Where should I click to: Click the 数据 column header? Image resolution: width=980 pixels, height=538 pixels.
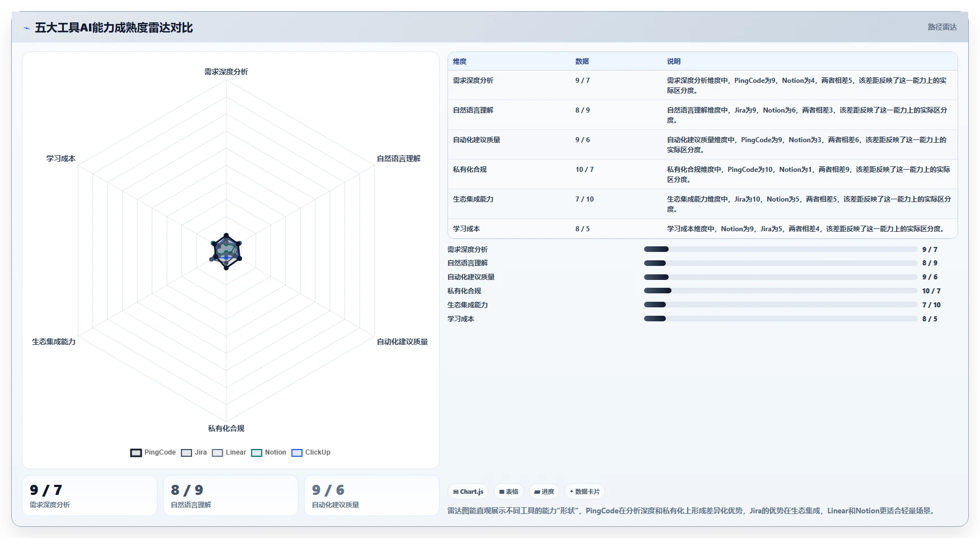(x=582, y=62)
